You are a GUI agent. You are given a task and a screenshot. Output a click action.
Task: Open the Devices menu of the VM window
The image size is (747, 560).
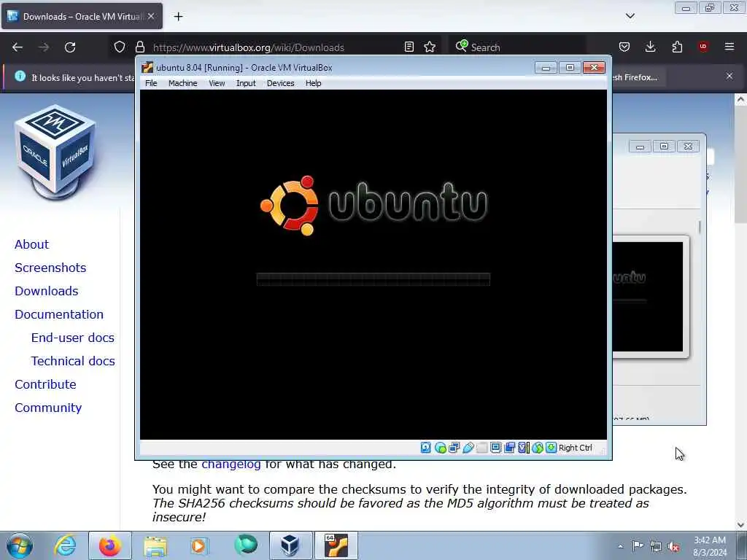pos(281,83)
